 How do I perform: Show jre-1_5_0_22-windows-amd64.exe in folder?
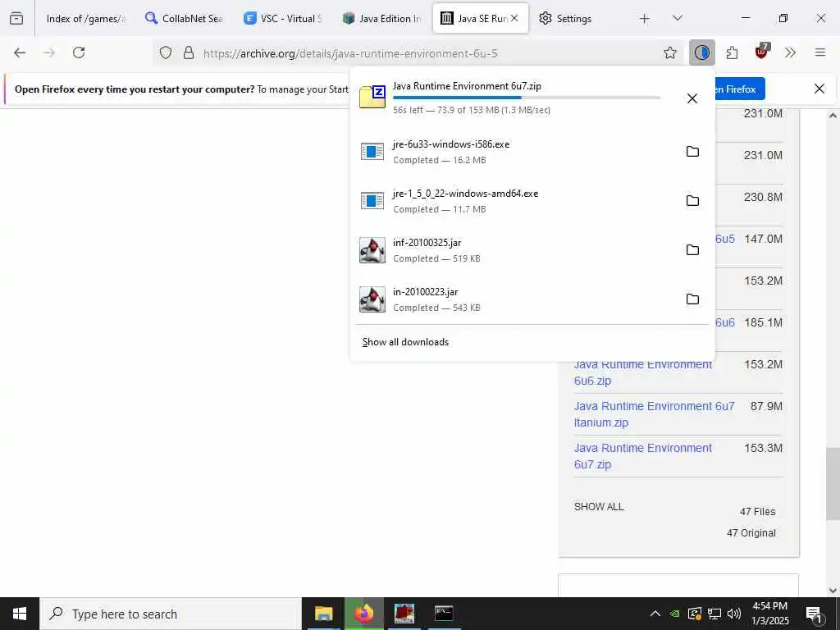692,201
